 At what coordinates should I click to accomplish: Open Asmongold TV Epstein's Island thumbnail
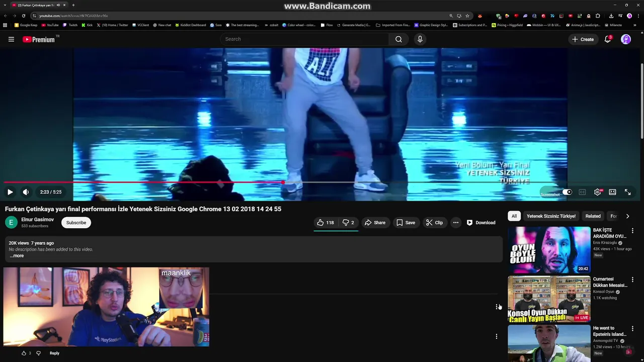[549, 343]
